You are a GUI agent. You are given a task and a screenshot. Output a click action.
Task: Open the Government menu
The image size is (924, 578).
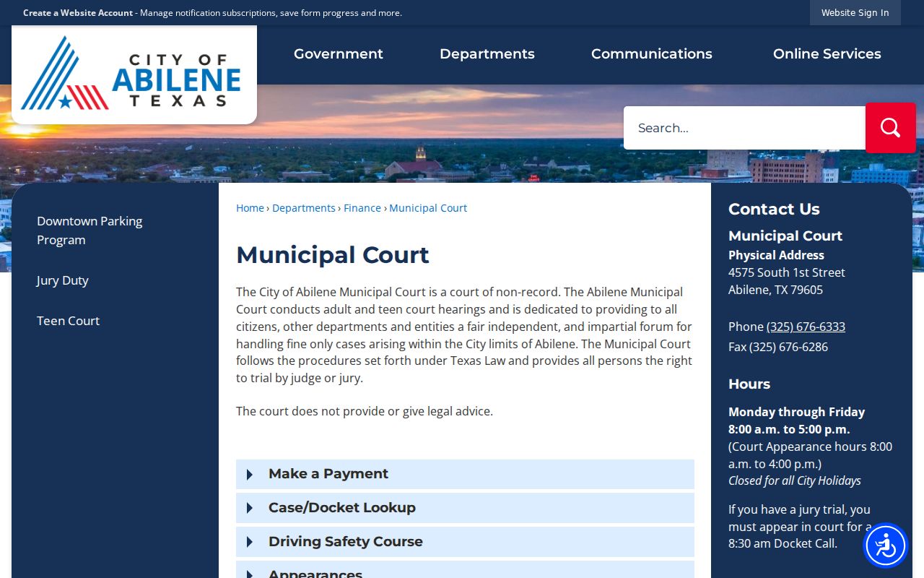click(339, 54)
